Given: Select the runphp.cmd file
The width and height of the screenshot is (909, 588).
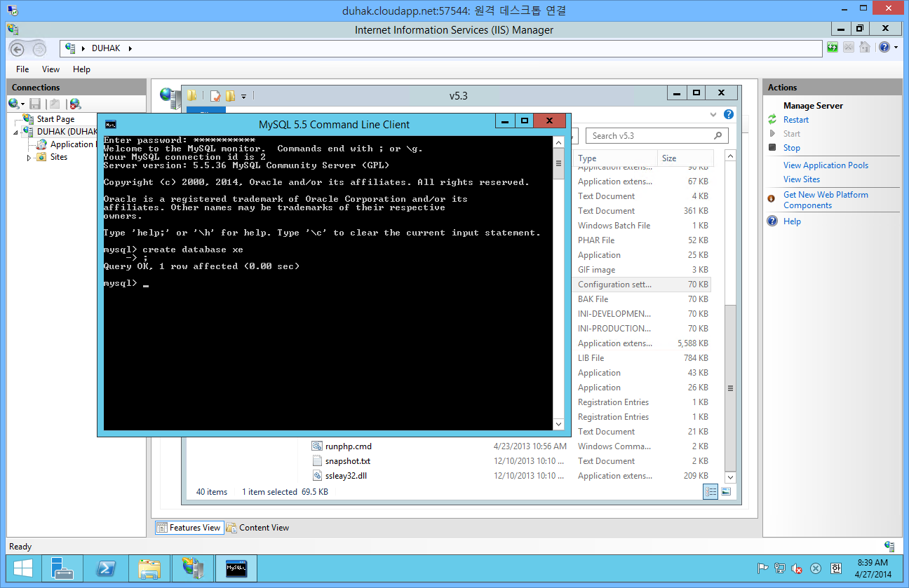Looking at the screenshot, I should tap(348, 446).
